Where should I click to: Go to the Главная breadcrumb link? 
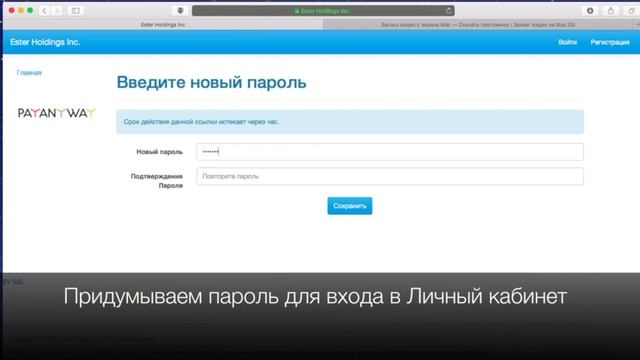29,73
